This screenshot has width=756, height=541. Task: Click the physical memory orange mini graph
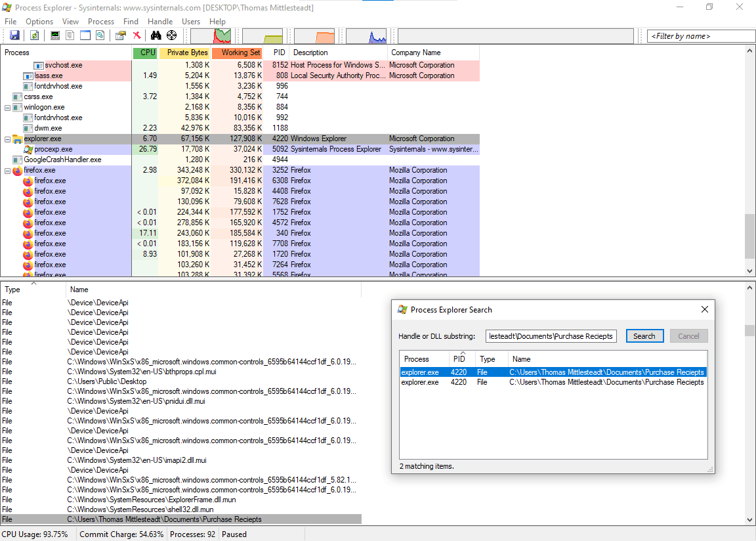point(314,36)
